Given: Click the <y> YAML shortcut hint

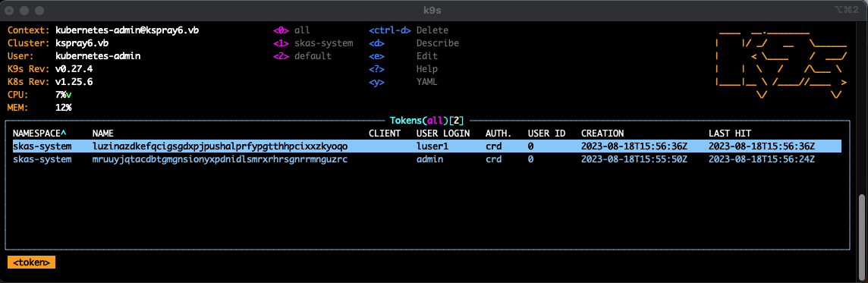Looking at the screenshot, I should (403, 82).
